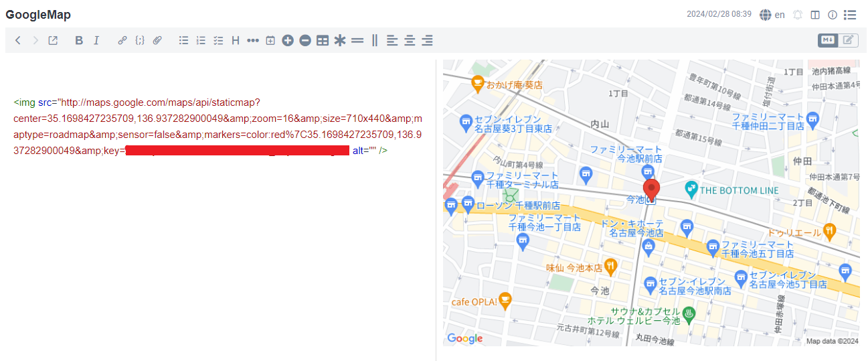
Task: Click the red map marker pin
Action: click(x=651, y=191)
